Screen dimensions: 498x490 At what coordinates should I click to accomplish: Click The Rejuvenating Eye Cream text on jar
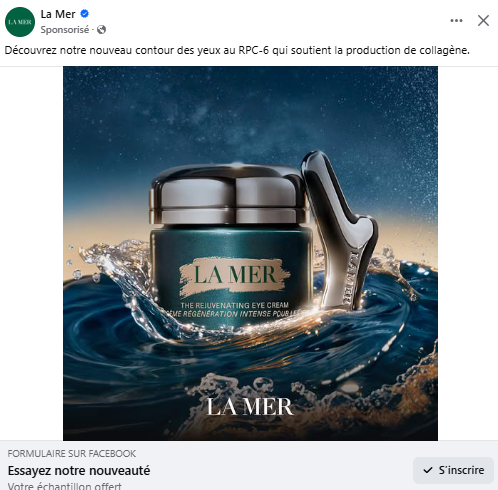click(234, 305)
